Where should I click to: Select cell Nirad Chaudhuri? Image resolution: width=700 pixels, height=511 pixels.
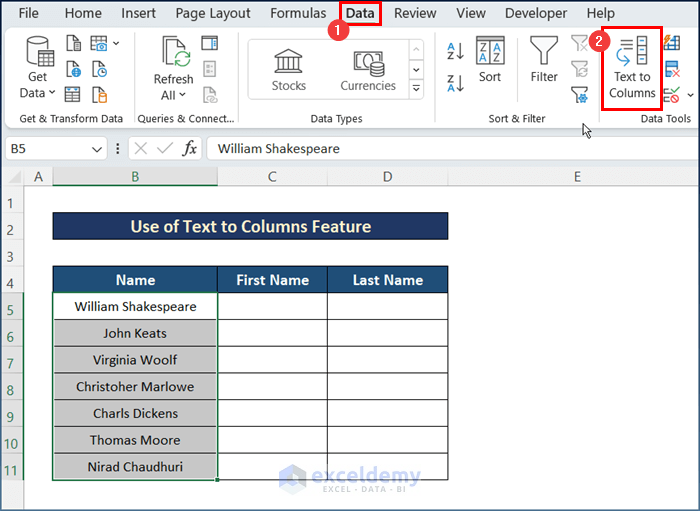(x=135, y=467)
